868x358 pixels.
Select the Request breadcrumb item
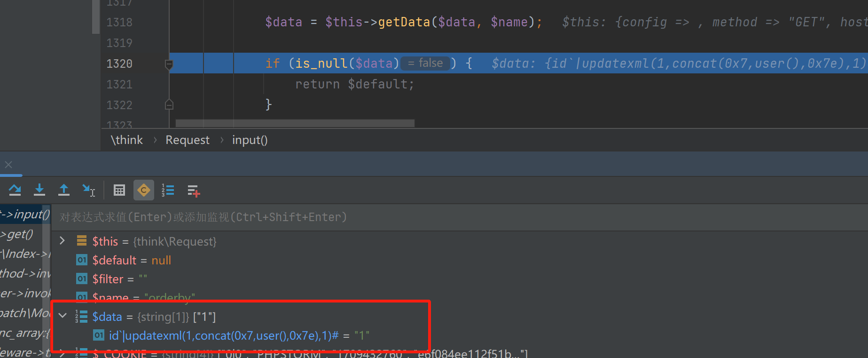(187, 140)
